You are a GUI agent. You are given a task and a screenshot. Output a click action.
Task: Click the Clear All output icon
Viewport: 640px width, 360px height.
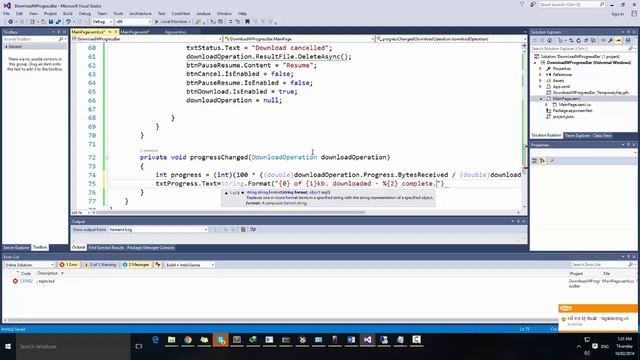pyautogui.click(x=243, y=230)
